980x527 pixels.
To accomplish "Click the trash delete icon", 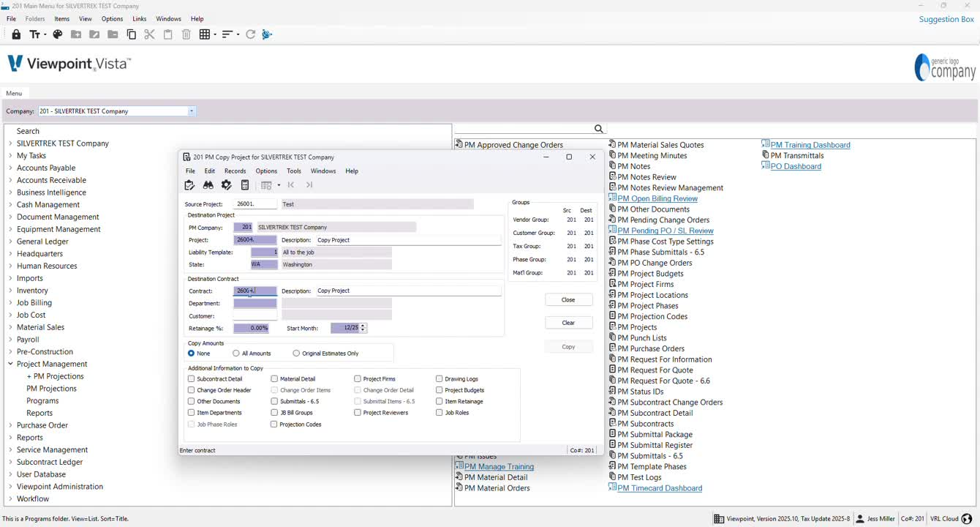I will point(186,34).
